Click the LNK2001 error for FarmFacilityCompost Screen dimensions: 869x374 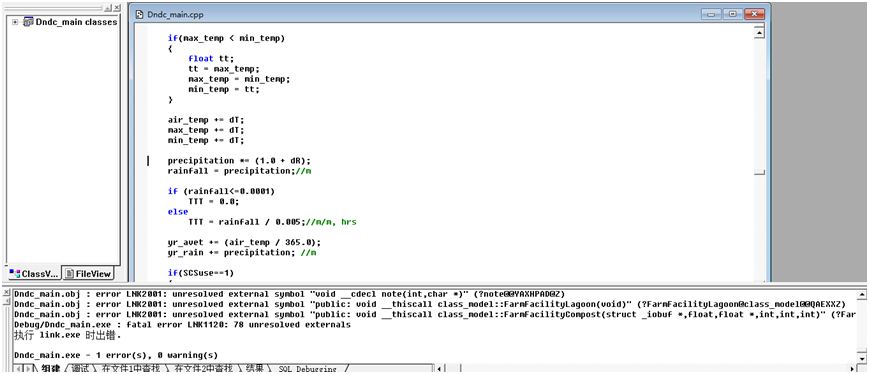coord(435,314)
